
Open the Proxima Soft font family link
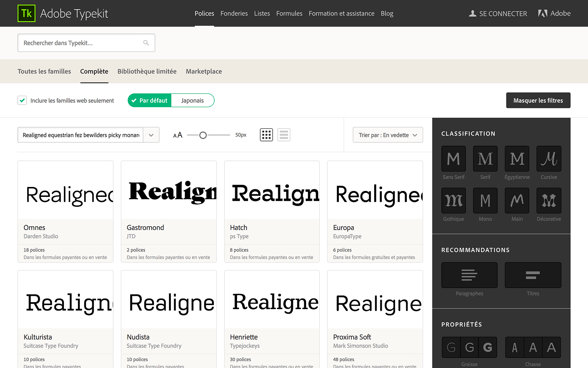(352, 337)
